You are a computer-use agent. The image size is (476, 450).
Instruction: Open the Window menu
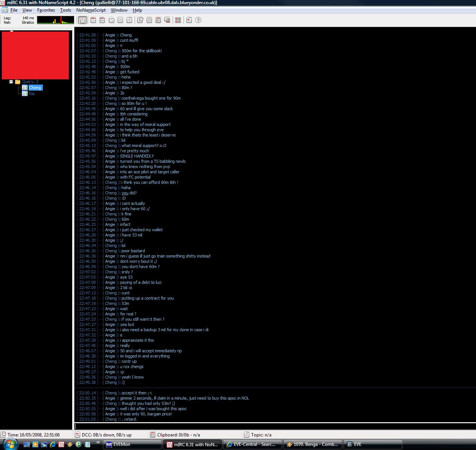click(119, 10)
